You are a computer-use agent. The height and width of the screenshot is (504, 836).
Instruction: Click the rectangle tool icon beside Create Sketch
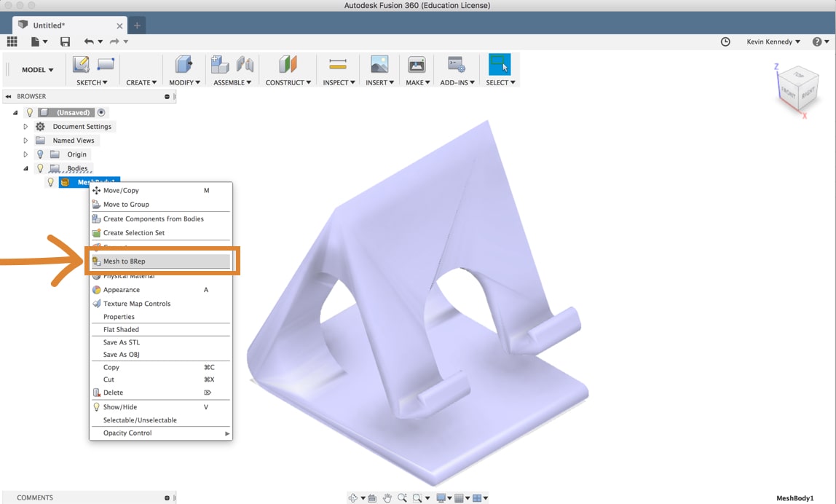point(106,65)
